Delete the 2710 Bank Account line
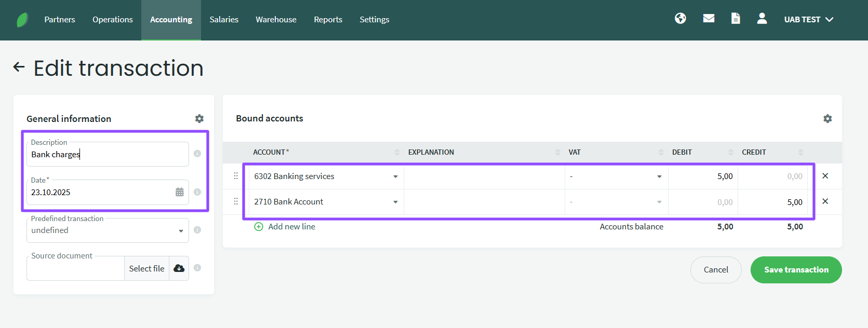Screen dimensions: 868x328 tap(825, 201)
